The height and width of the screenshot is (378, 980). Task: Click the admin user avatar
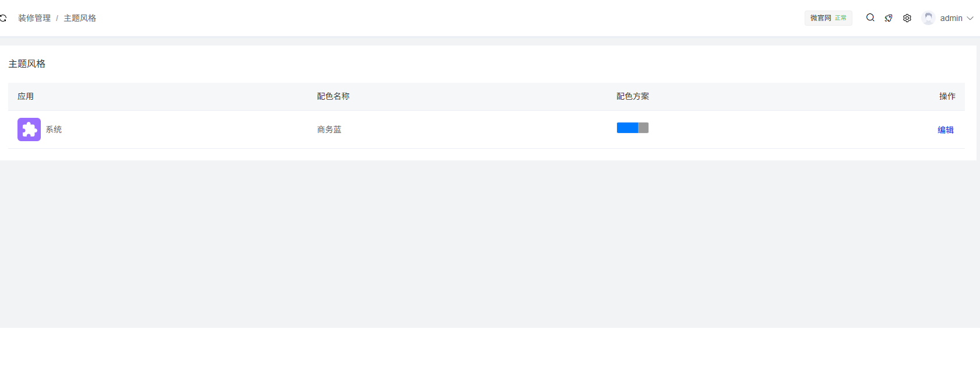tap(929, 18)
